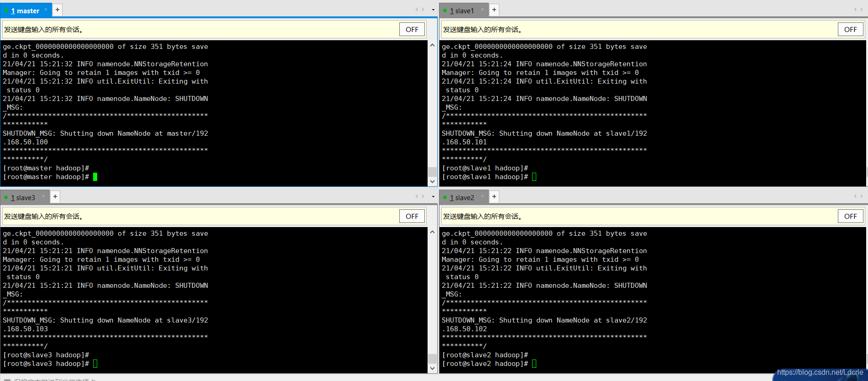Image resolution: width=868 pixels, height=381 pixels.
Task: Click the send-keyboard-input notice in slave2 pane
Action: (482, 217)
